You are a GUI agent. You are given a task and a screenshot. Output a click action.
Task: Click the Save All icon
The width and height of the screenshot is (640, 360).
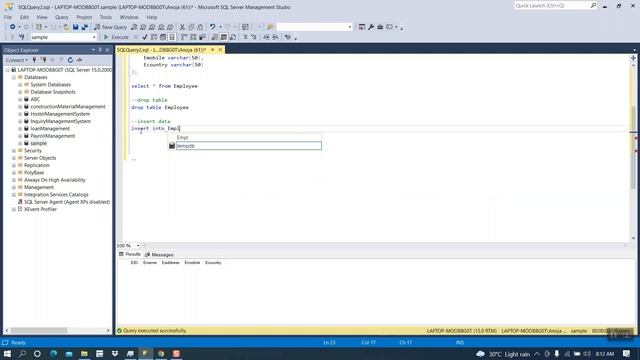(x=84, y=27)
